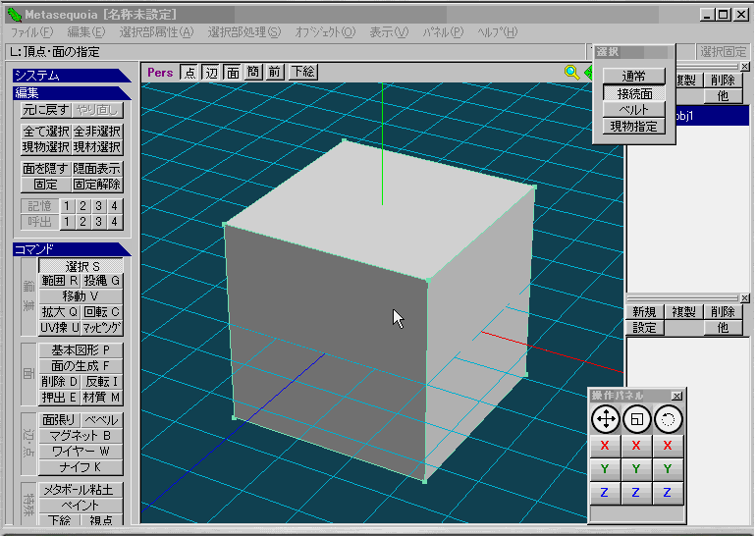Open the ヘルプ(H) menu
The height and width of the screenshot is (536, 756).
coord(498,32)
